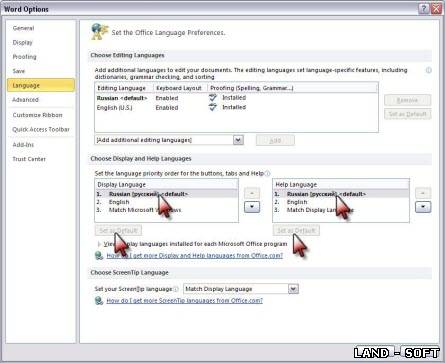Image resolution: width=445 pixels, height=363 pixels.
Task: Select Russian in Help Language list
Action: (341, 194)
